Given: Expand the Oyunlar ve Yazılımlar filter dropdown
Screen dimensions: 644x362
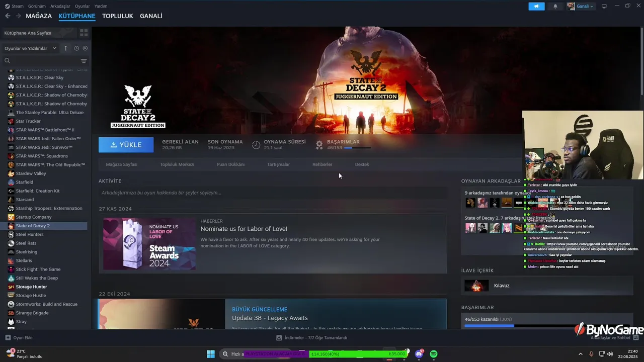Looking at the screenshot, I should (x=30, y=48).
